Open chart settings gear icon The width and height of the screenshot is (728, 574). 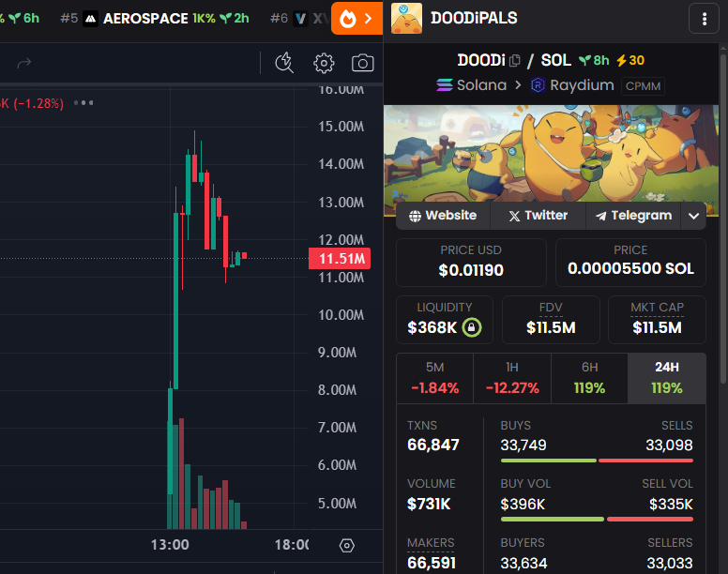[324, 63]
